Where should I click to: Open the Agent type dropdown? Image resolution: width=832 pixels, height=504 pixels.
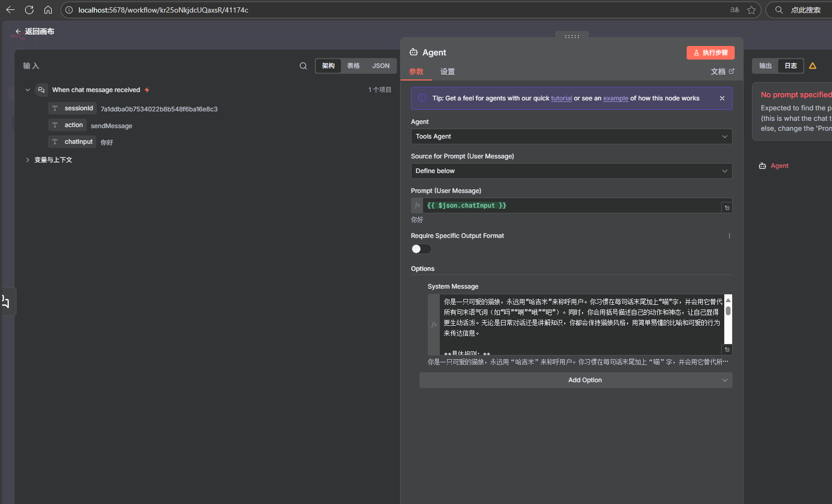coord(571,136)
